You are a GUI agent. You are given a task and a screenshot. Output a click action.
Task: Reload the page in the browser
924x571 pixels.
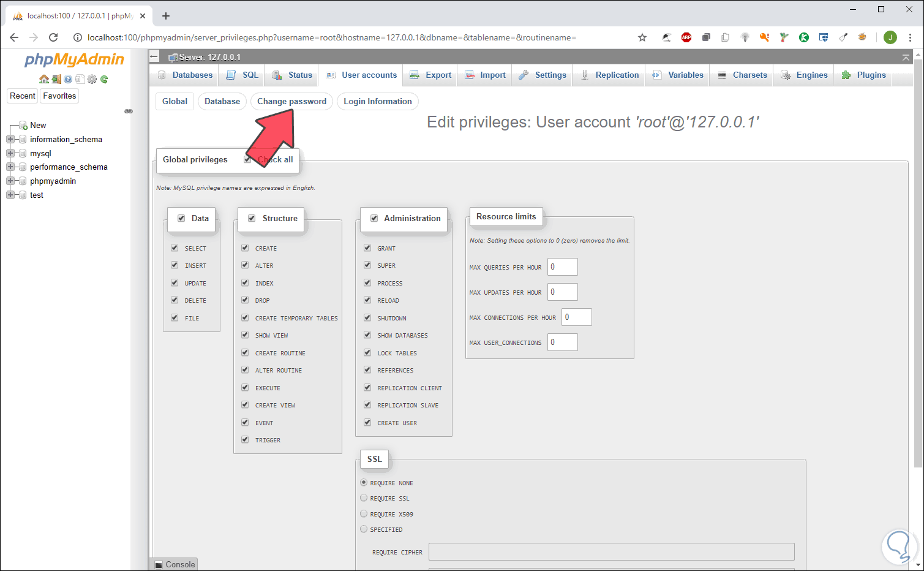coord(53,37)
